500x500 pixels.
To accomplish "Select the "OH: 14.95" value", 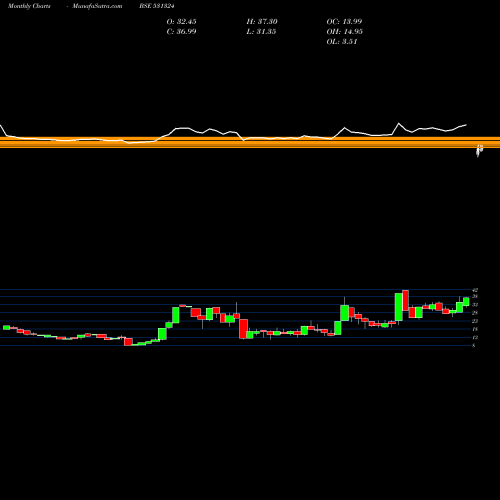I will click(x=345, y=32).
